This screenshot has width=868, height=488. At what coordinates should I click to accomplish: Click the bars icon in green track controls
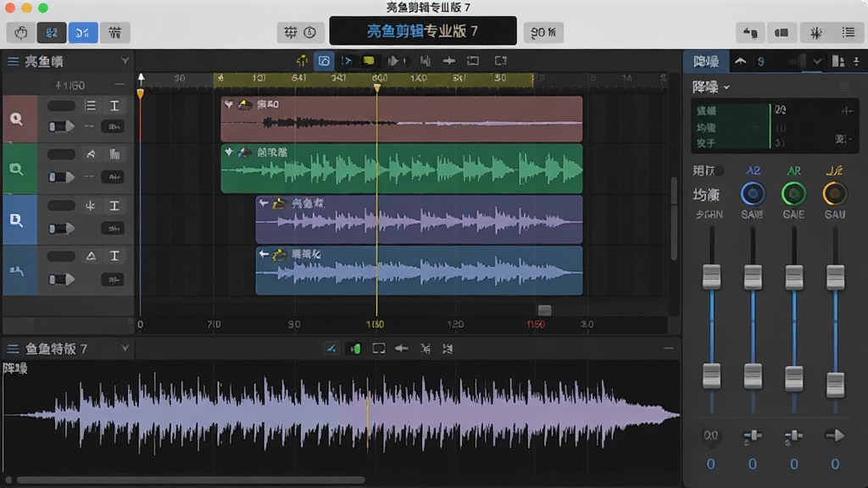point(114,154)
